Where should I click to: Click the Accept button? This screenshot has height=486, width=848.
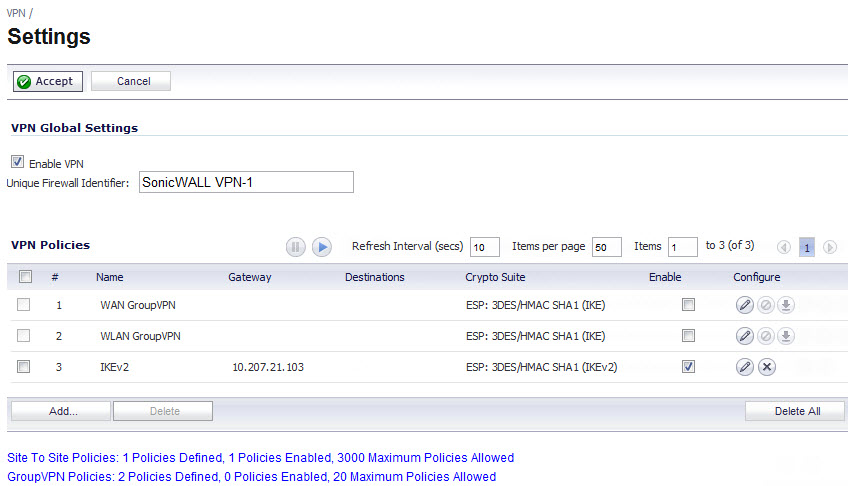point(48,81)
